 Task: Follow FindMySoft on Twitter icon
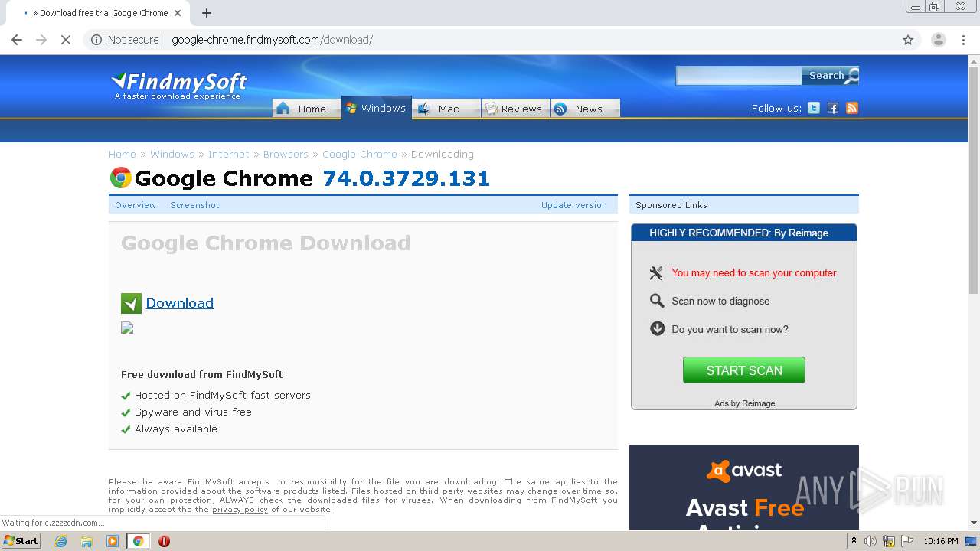click(x=814, y=108)
